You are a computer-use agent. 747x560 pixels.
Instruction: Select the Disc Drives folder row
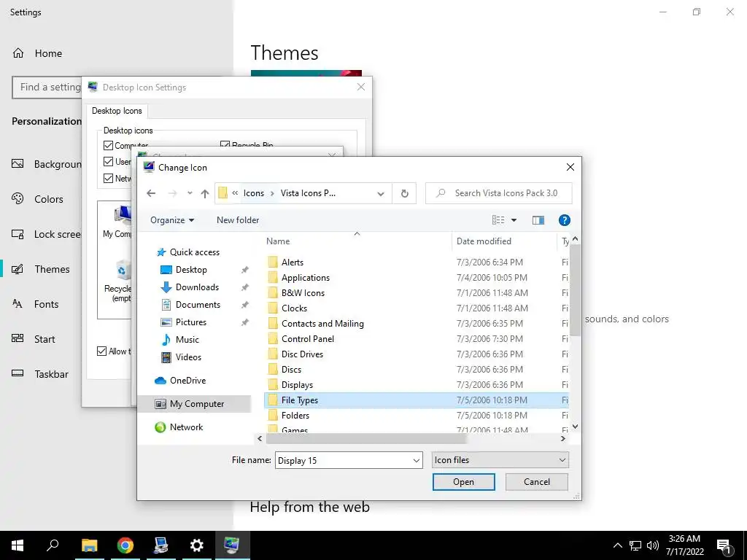click(x=417, y=354)
